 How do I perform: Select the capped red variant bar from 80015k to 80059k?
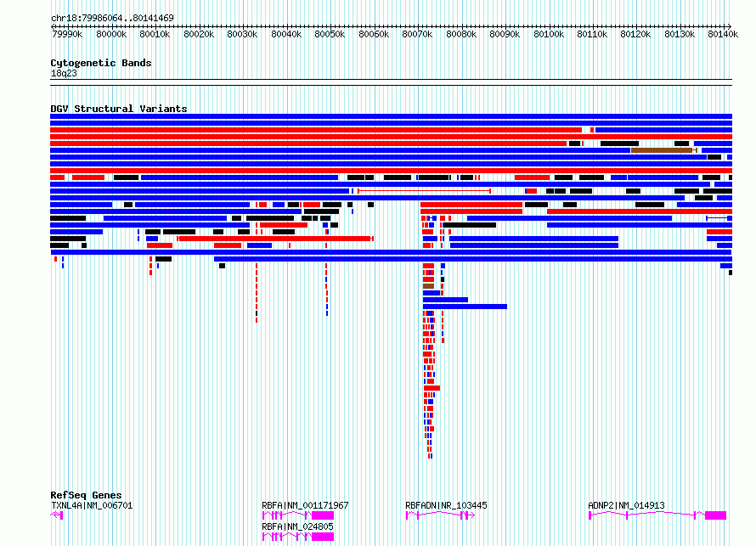click(x=275, y=239)
